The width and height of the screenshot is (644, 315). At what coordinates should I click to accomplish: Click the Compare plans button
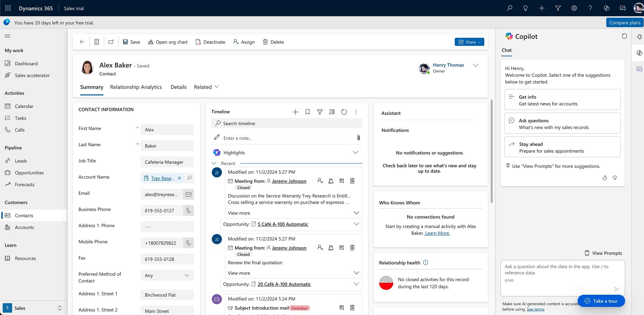[x=624, y=22]
